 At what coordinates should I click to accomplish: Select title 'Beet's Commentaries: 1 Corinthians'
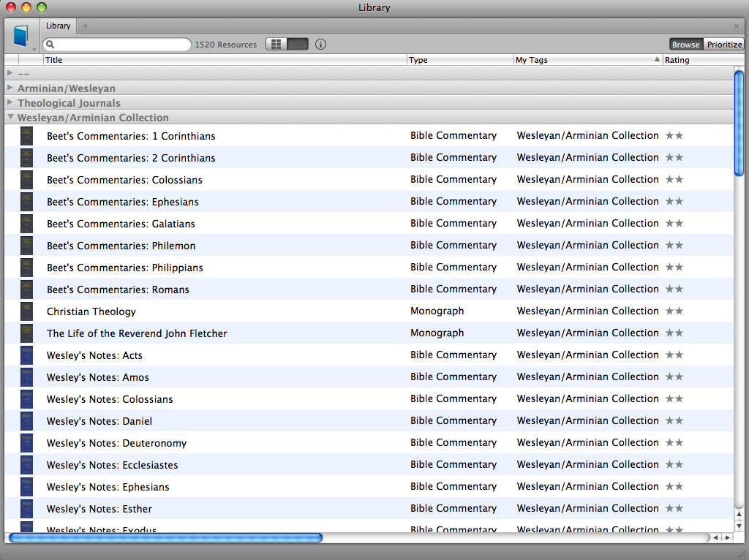(131, 136)
